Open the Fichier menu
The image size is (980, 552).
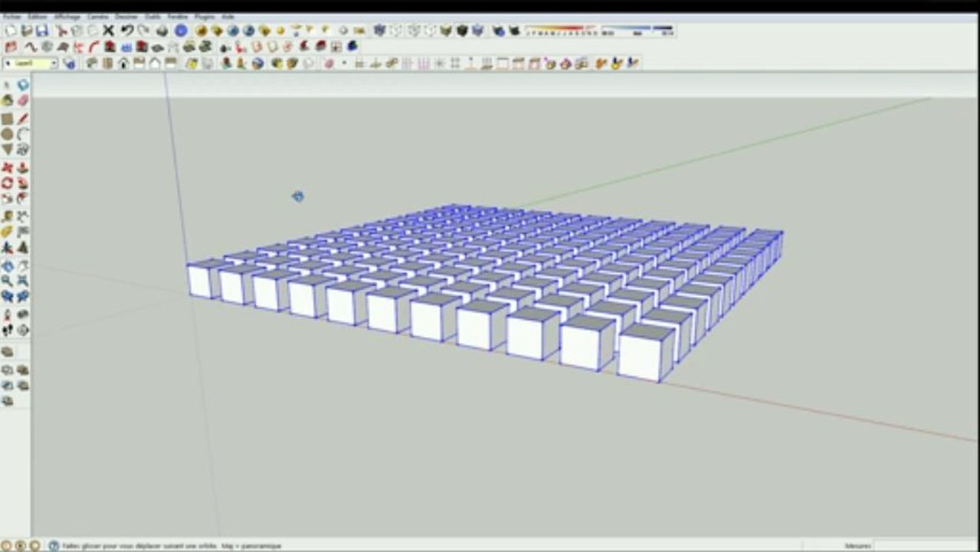[12, 16]
